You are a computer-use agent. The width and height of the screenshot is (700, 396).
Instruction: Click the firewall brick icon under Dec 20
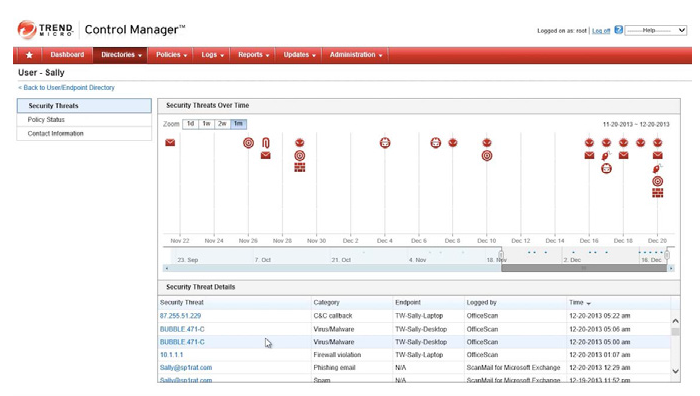click(658, 193)
